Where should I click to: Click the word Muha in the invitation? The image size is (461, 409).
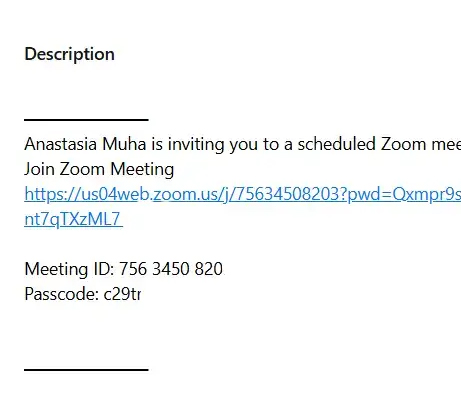pos(124,144)
